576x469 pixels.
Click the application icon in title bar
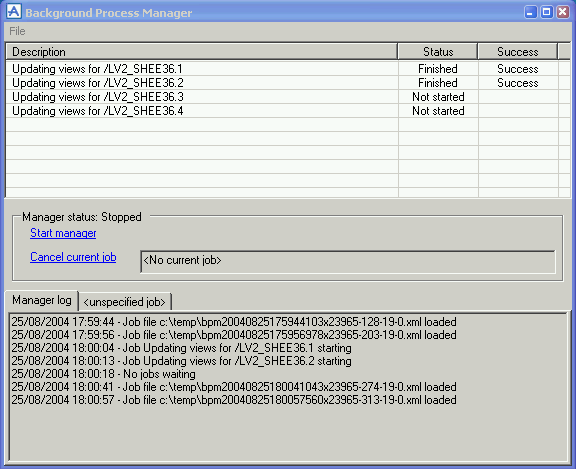coord(14,11)
